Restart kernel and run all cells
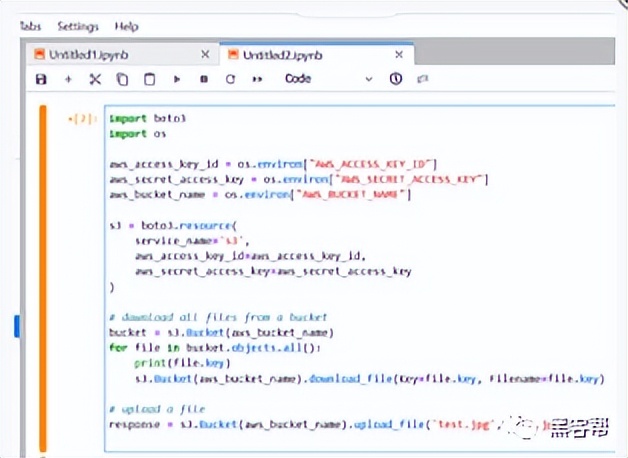628x458 pixels. point(257,79)
